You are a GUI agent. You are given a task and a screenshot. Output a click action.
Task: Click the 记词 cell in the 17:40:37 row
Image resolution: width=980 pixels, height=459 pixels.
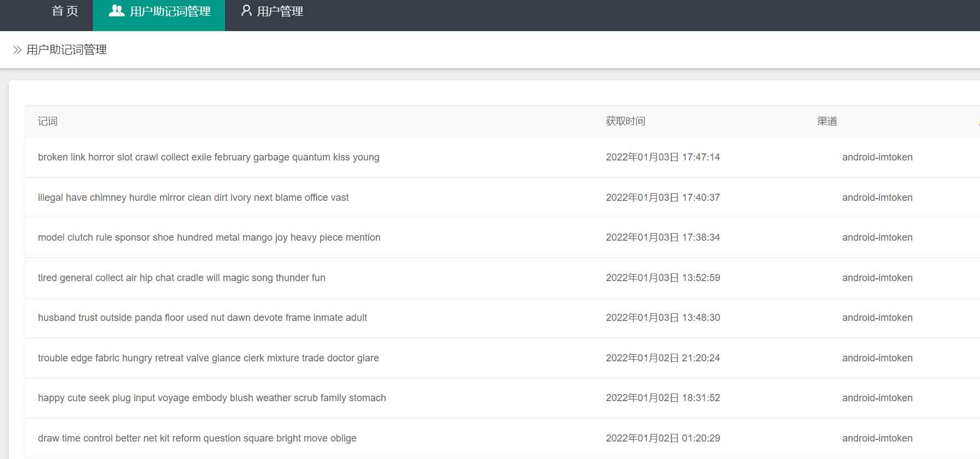point(193,198)
